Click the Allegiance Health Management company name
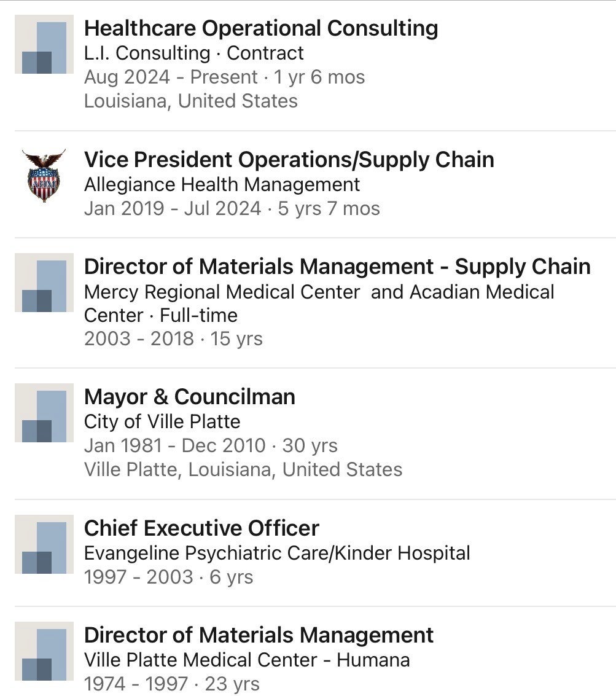The image size is (616, 696). (x=222, y=184)
